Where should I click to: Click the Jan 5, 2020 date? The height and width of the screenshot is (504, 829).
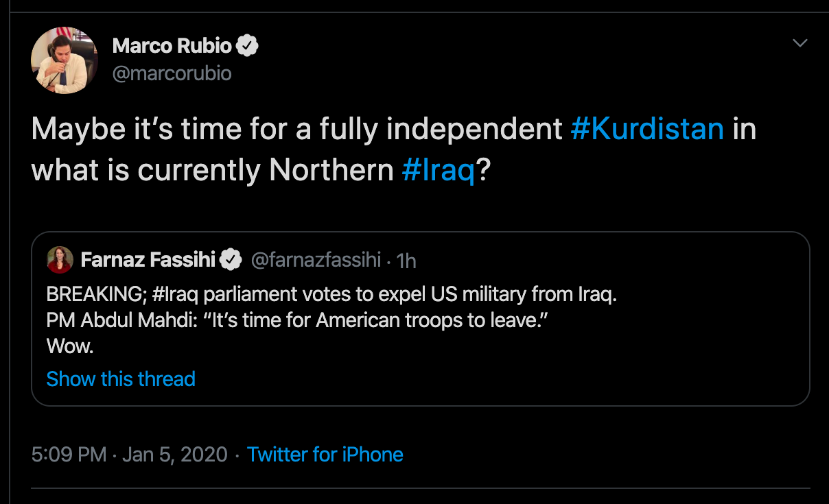174,455
